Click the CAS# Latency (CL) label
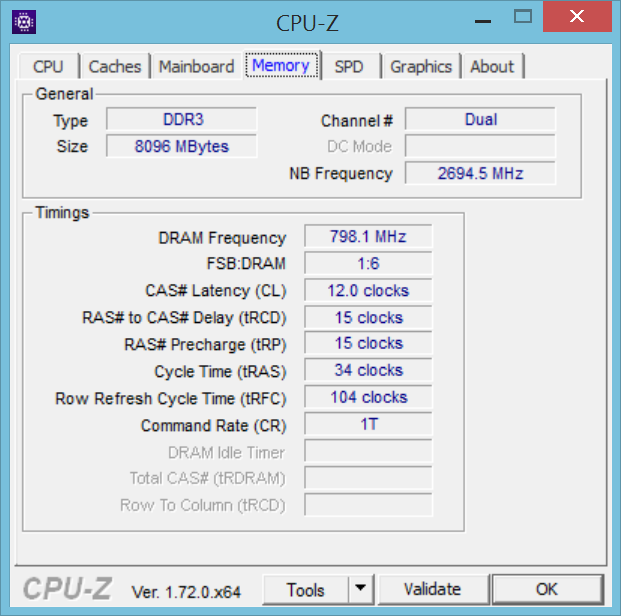The height and width of the screenshot is (616, 621). point(216,291)
